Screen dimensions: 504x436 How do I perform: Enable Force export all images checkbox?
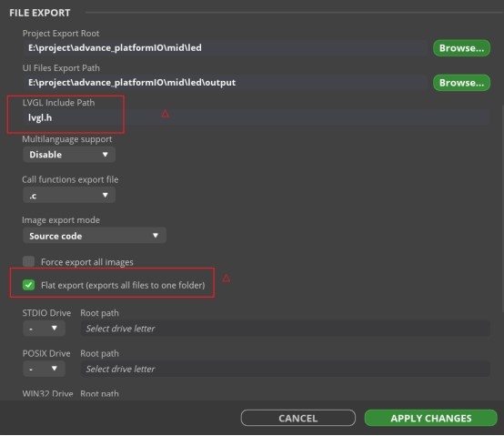click(x=28, y=261)
